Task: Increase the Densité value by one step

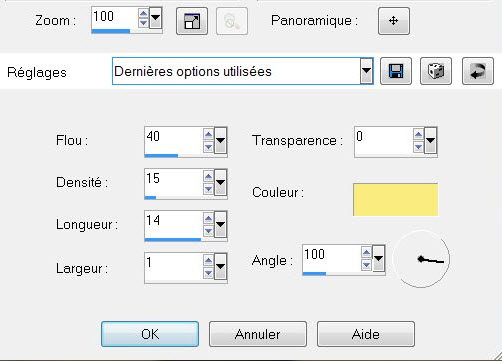Action: pos(208,176)
